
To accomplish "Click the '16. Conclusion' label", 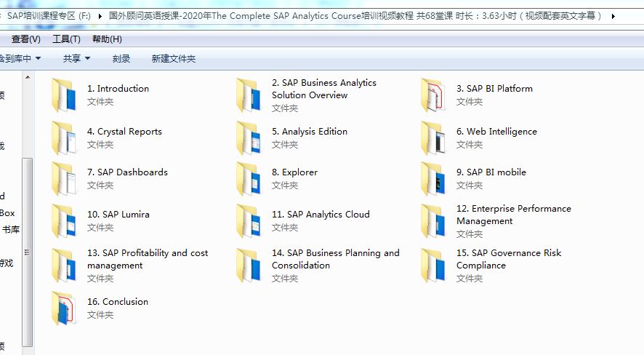I will 118,302.
